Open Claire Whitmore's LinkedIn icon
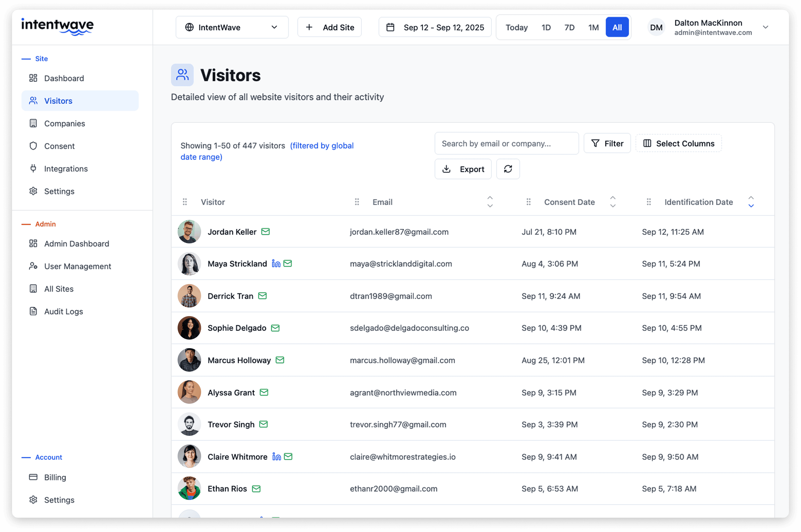801x532 pixels. pos(277,457)
